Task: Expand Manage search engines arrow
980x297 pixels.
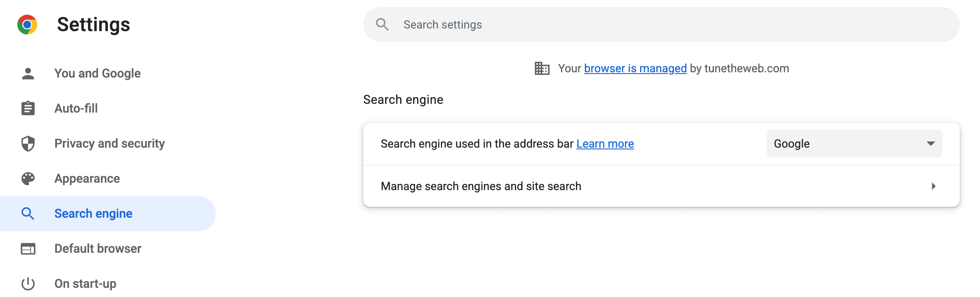Action: tap(934, 186)
